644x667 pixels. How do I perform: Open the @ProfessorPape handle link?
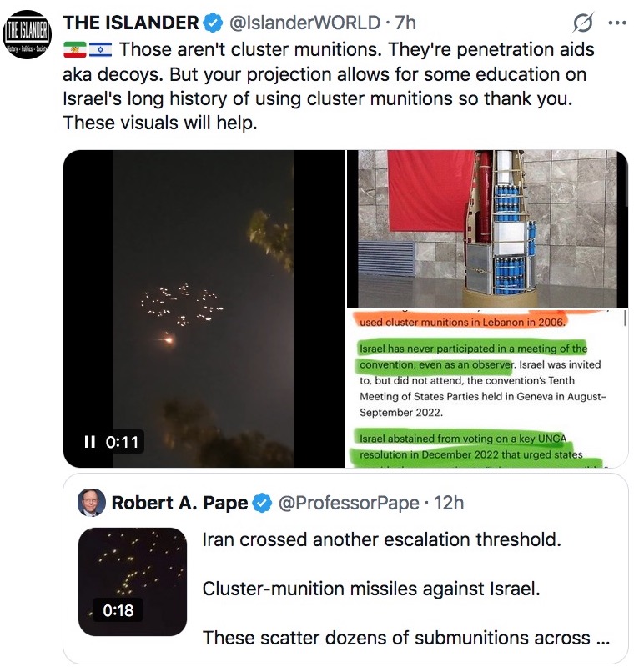coord(349,503)
